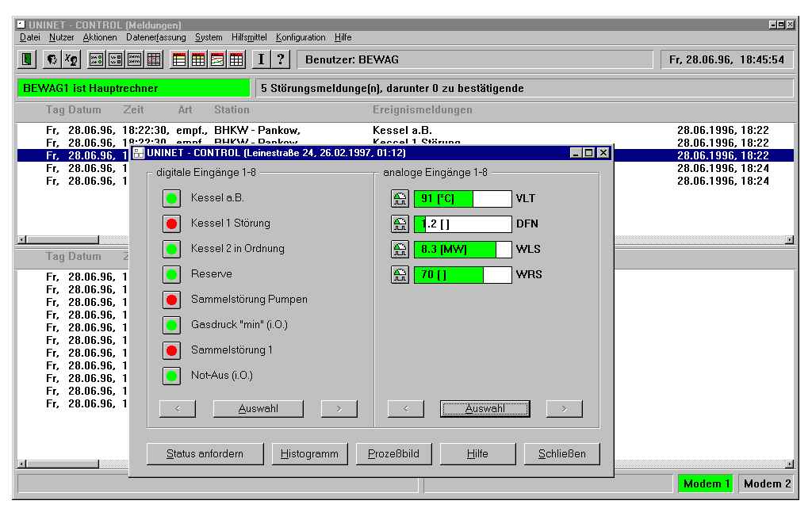Click the red indicator for Sammelstörung 1
Image resolution: width=812 pixels, height=512 pixels.
[x=171, y=350]
